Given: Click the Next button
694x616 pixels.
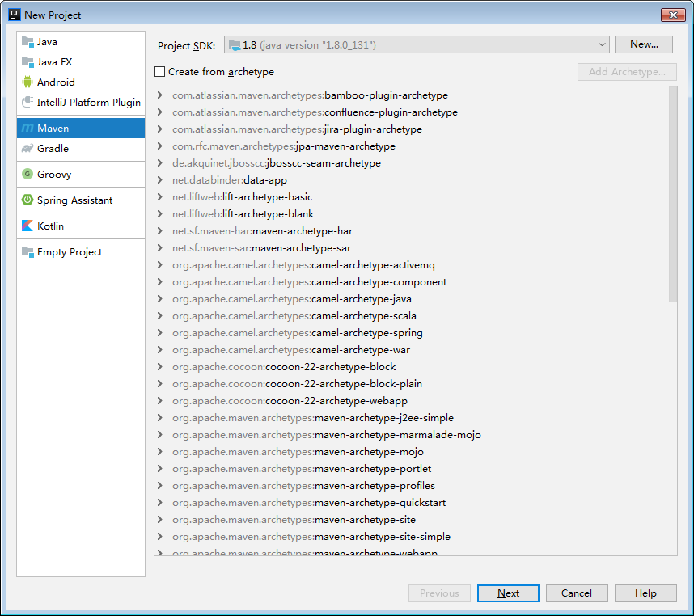Looking at the screenshot, I should (x=508, y=593).
